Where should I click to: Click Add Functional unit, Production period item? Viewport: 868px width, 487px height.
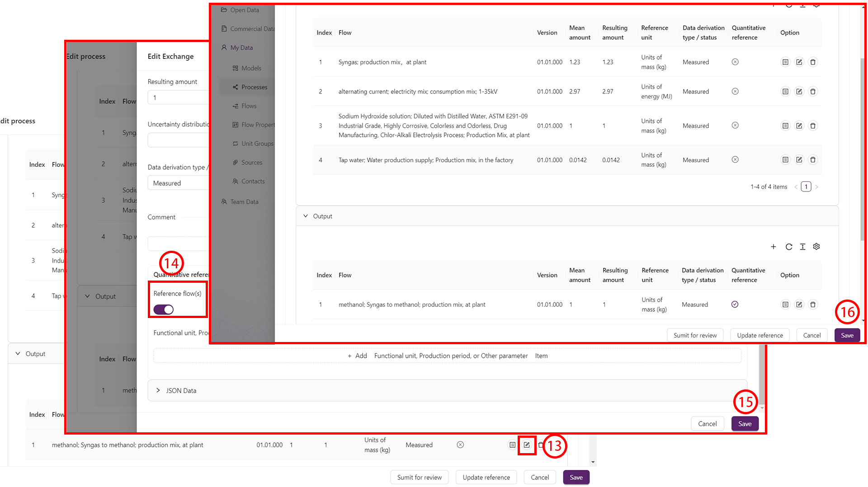pyautogui.click(x=447, y=356)
